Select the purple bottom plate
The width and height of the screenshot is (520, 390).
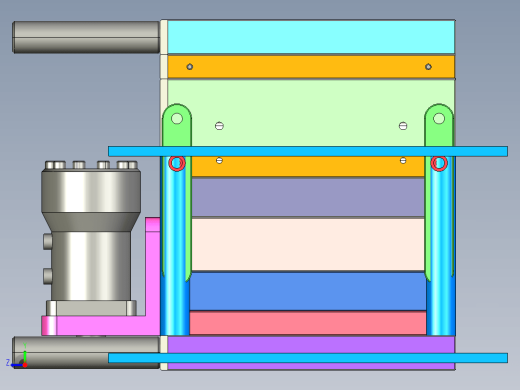[311, 344]
